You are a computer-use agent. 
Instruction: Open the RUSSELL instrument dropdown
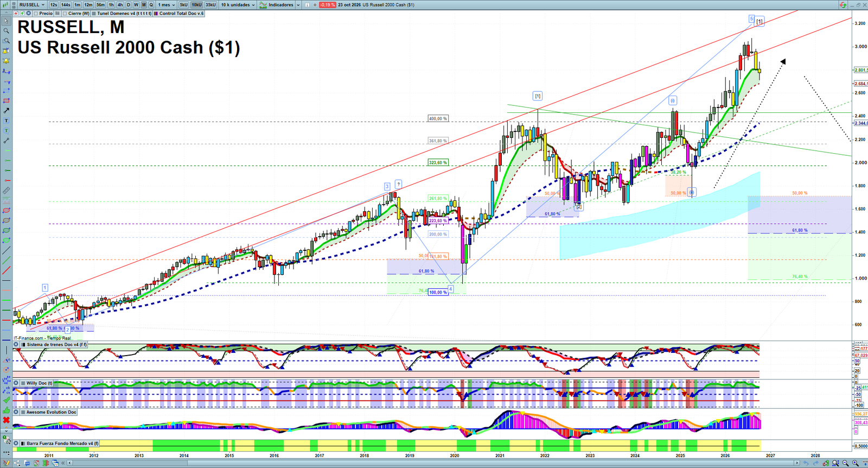click(31, 5)
